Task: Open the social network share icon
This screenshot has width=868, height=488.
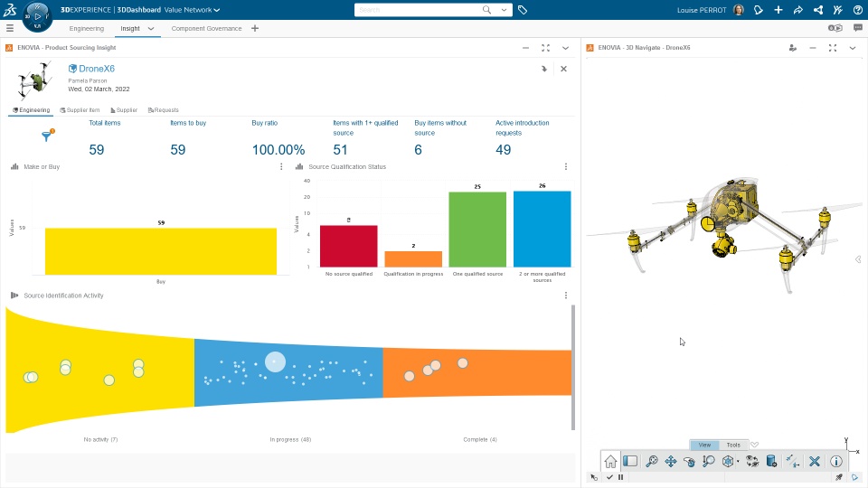Action: (818, 10)
